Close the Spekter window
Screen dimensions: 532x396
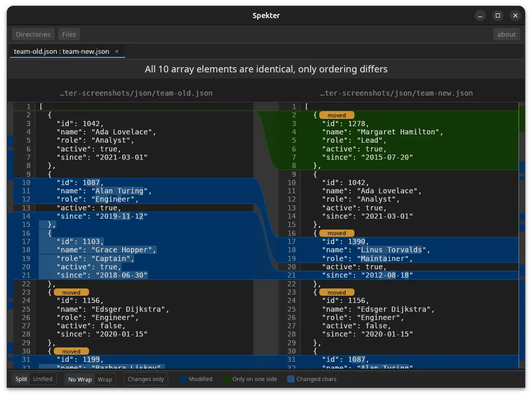click(x=515, y=16)
